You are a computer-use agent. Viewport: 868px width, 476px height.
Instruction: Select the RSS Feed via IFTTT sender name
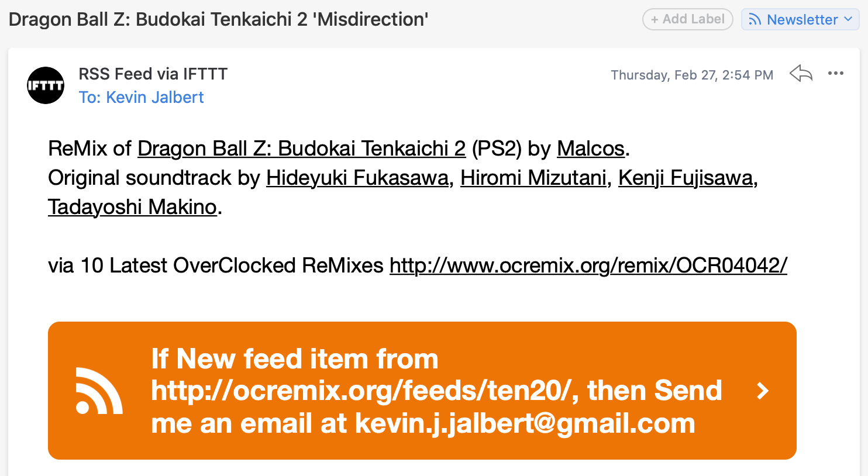coord(153,74)
